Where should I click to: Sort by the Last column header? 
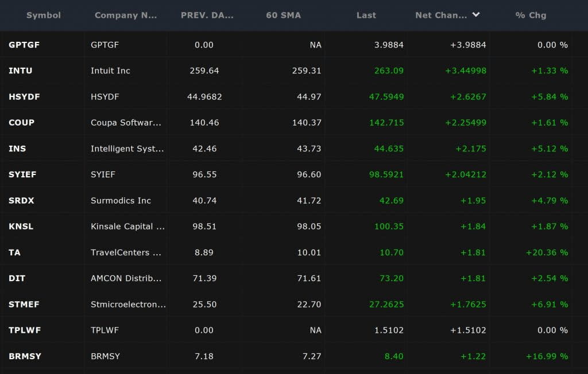366,15
